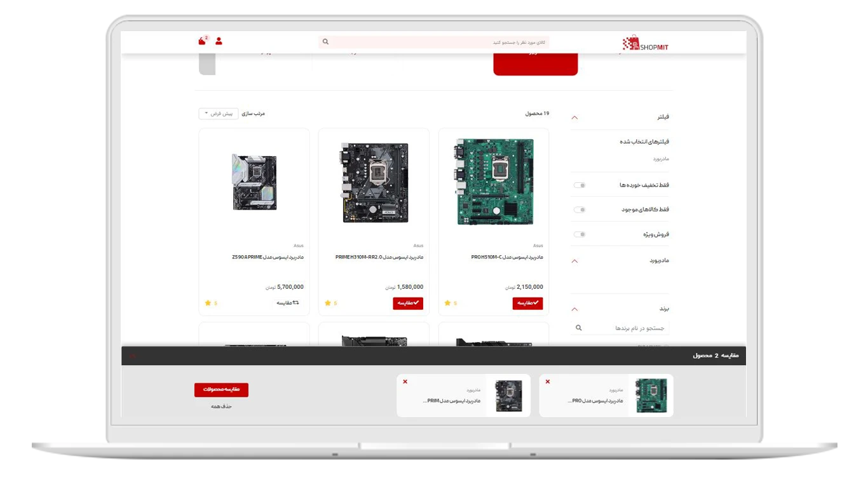The height and width of the screenshot is (478, 868).
Task: Open the user account icon
Action: [x=219, y=41]
